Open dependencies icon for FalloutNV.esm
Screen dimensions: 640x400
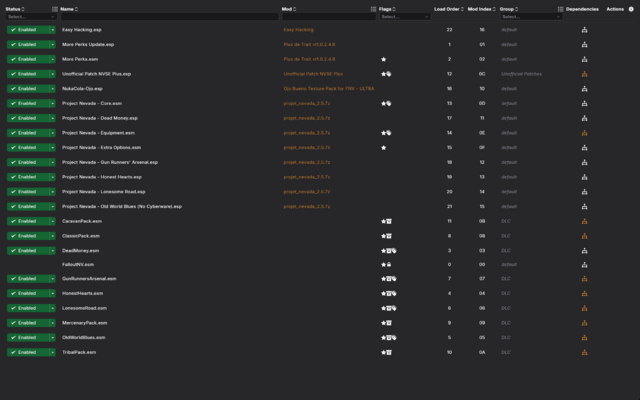click(584, 264)
